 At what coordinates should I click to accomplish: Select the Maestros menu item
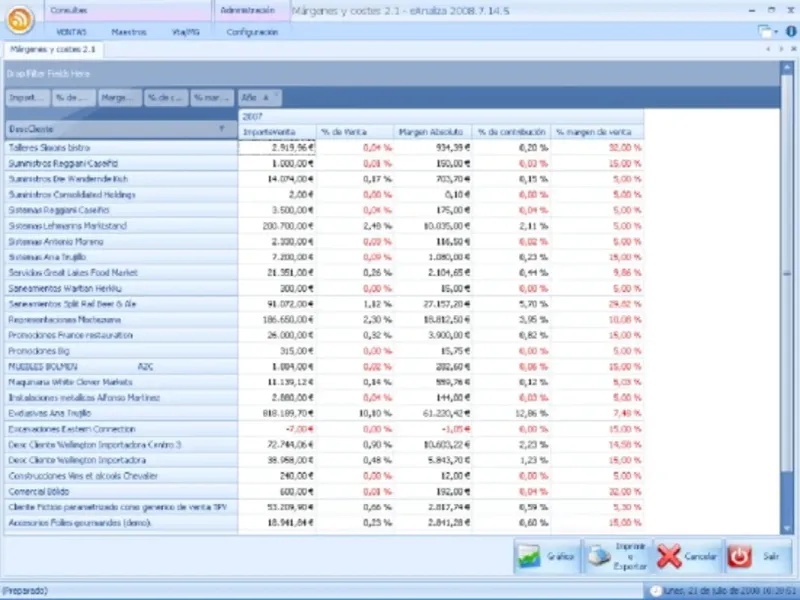(x=129, y=32)
